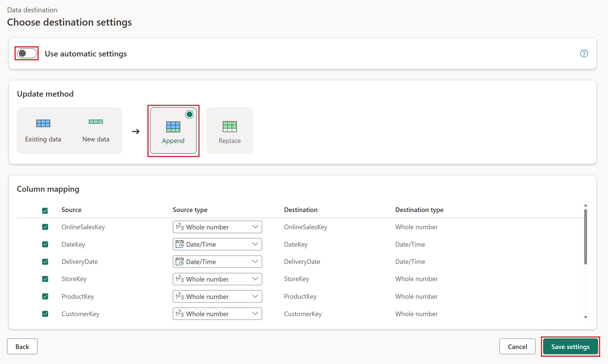Click the calendar icon in DateKey's type dropdown
This screenshot has height=364, width=608.
(x=180, y=244)
